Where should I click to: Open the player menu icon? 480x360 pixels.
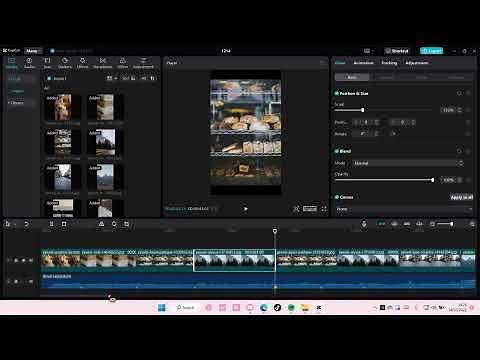click(x=322, y=63)
